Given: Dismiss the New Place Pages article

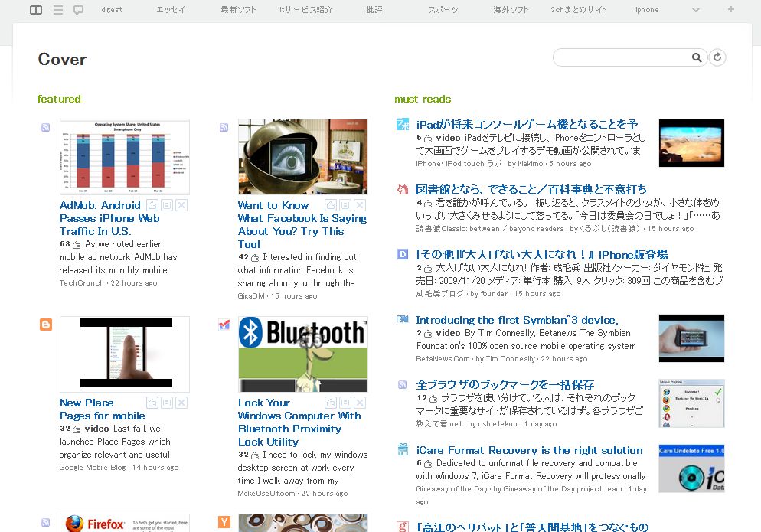Looking at the screenshot, I should 181,403.
